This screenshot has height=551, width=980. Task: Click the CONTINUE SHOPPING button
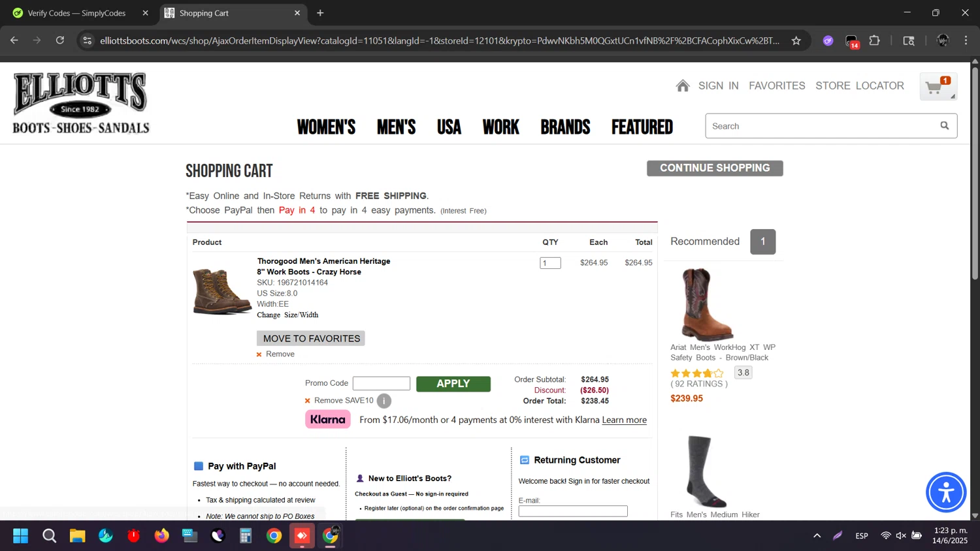pyautogui.click(x=715, y=168)
